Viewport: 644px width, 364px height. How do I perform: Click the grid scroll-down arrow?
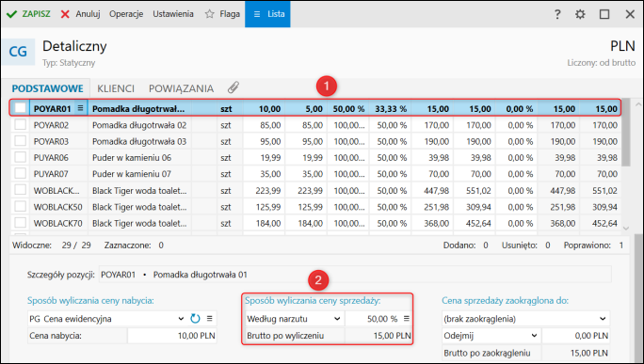[626, 229]
